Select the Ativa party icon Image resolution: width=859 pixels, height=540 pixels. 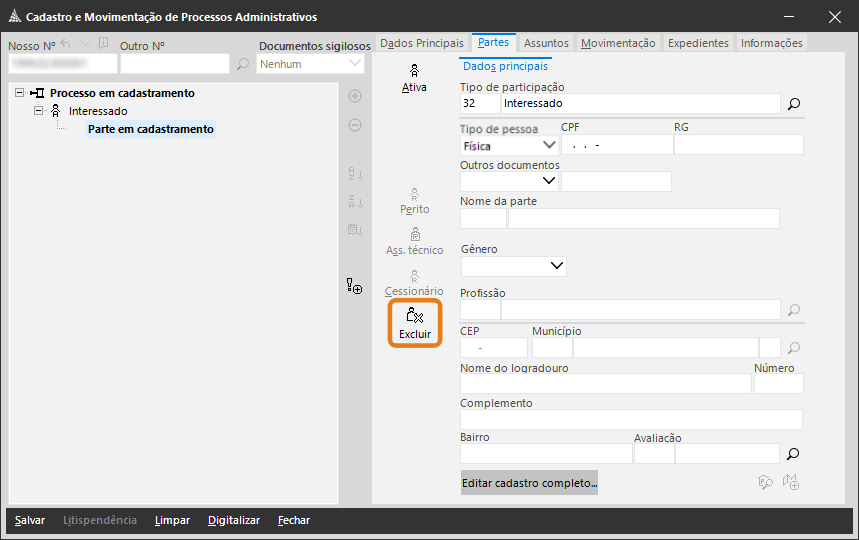[x=414, y=78]
